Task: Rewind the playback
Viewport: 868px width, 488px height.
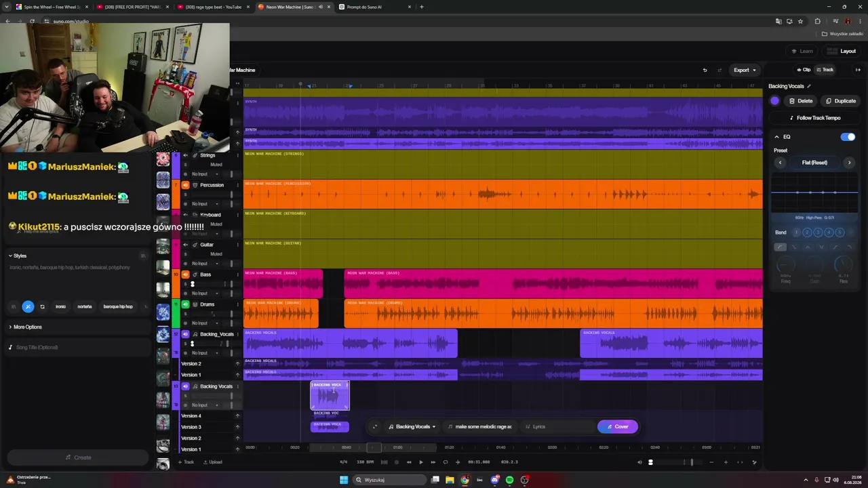Action: 409,462
